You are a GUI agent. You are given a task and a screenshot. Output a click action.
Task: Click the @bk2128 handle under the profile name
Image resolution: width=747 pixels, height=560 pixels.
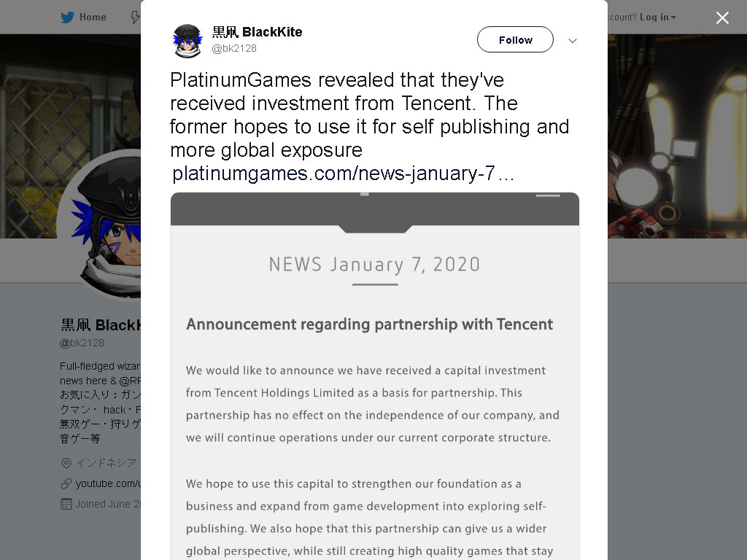82,343
